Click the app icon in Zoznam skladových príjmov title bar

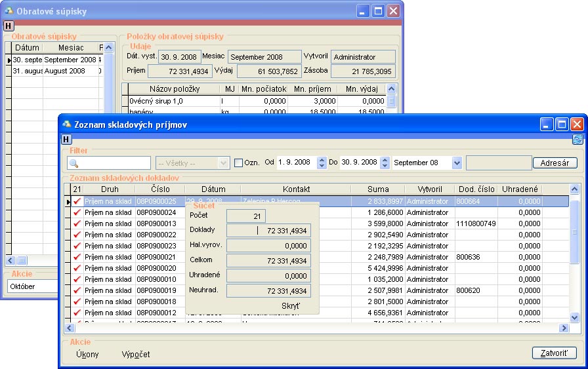[66, 124]
